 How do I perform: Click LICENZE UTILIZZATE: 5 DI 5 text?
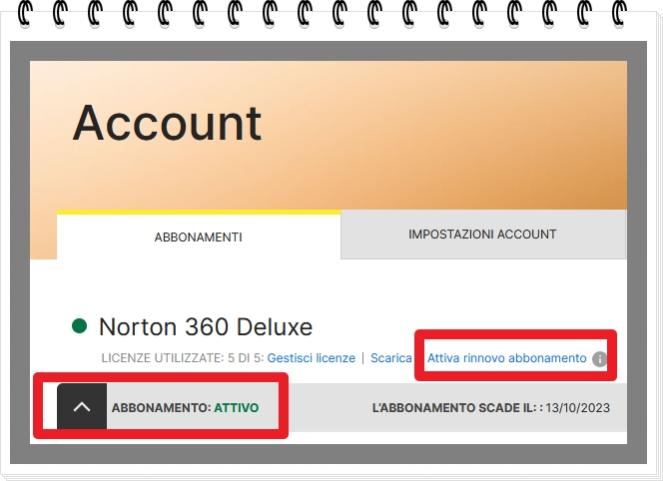click(183, 358)
